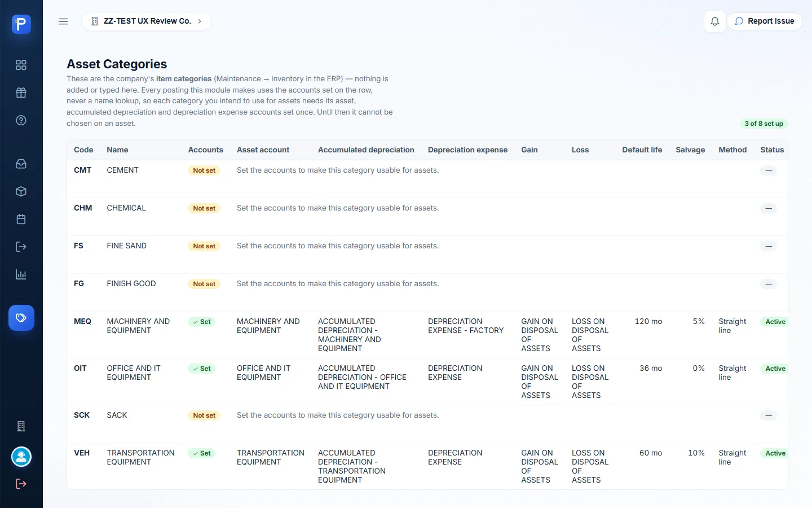Toggle the hamburger menu icon
The height and width of the screenshot is (508, 812).
(63, 21)
